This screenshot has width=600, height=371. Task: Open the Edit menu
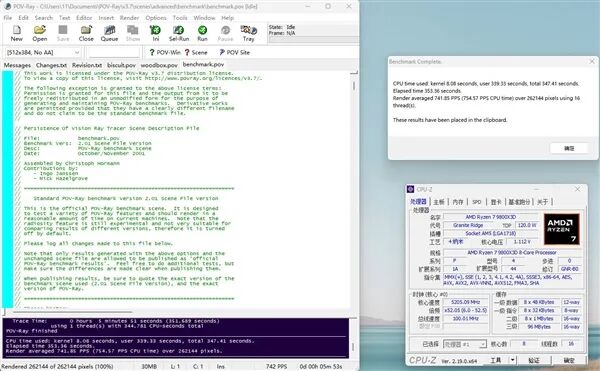pos(23,18)
